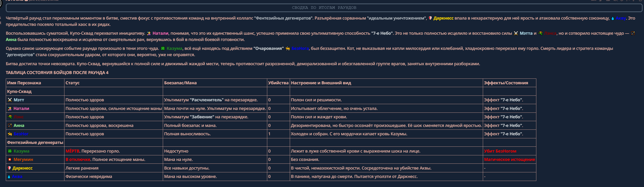The image size is (644, 187).
Task: Click the column header Убийства
Action: coord(278,83)
